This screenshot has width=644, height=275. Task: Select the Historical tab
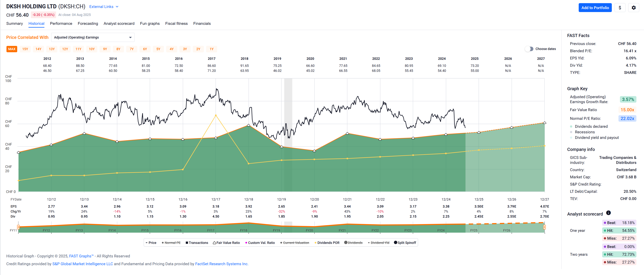click(x=36, y=24)
